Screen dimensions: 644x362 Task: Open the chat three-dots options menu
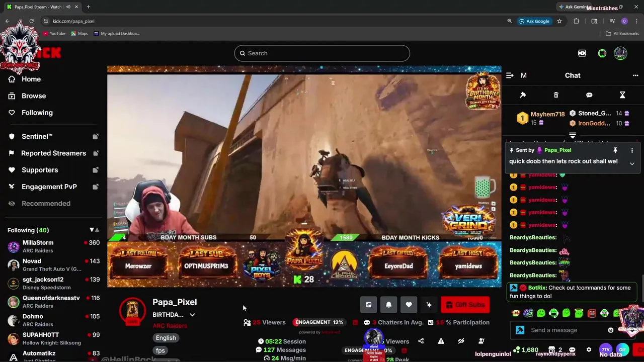pos(635,75)
